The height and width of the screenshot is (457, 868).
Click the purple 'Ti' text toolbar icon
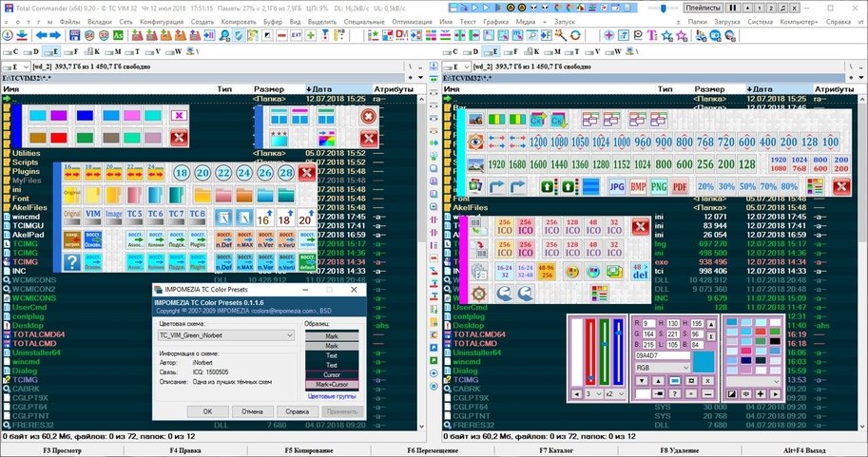pyautogui.click(x=652, y=35)
